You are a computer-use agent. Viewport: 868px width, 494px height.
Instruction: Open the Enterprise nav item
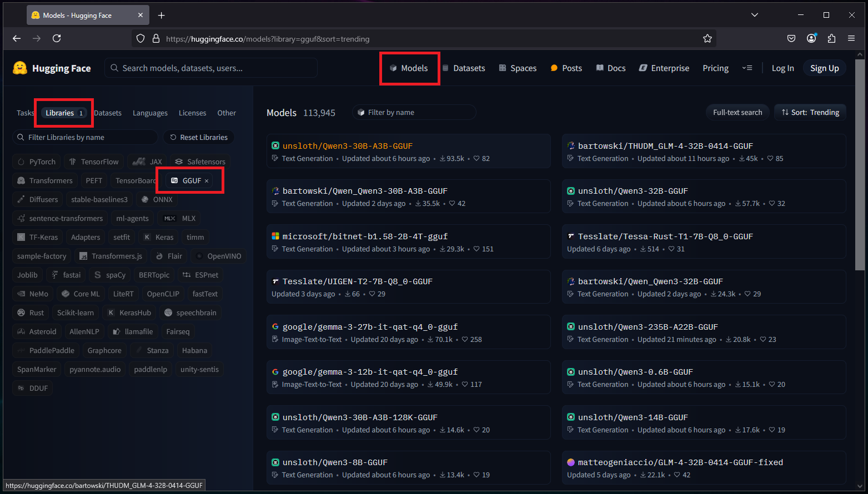(x=664, y=68)
